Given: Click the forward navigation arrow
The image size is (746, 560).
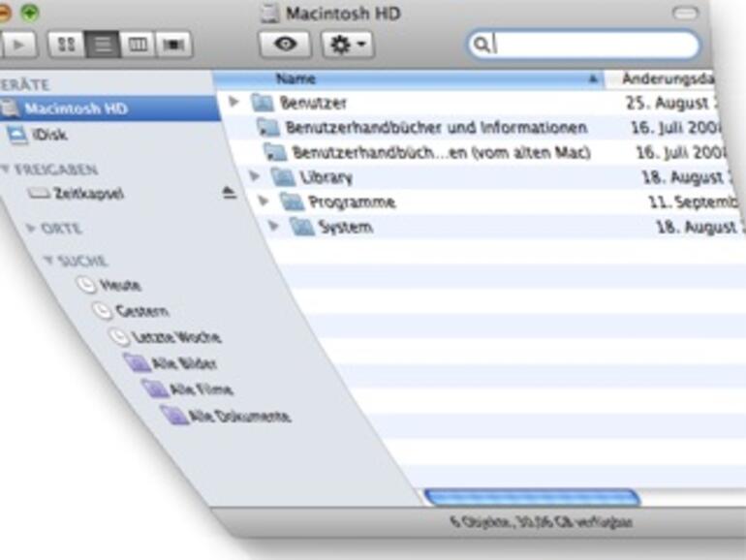Looking at the screenshot, I should [x=19, y=46].
